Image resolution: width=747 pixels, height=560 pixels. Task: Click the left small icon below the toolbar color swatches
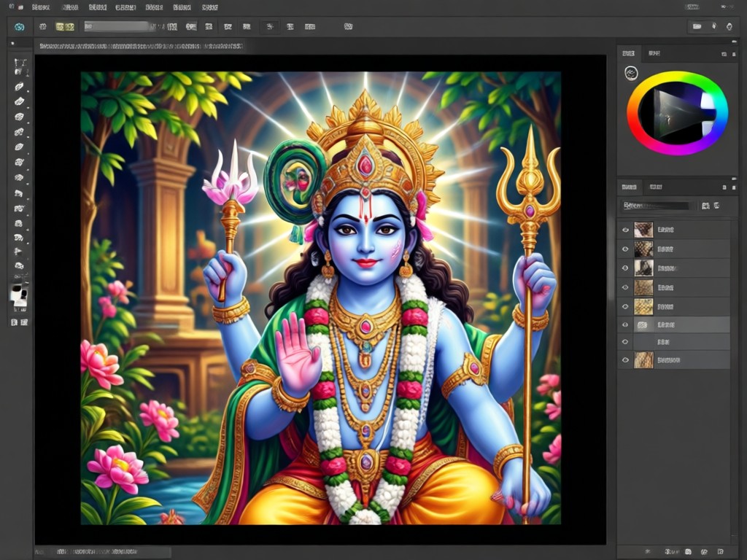tap(15, 322)
